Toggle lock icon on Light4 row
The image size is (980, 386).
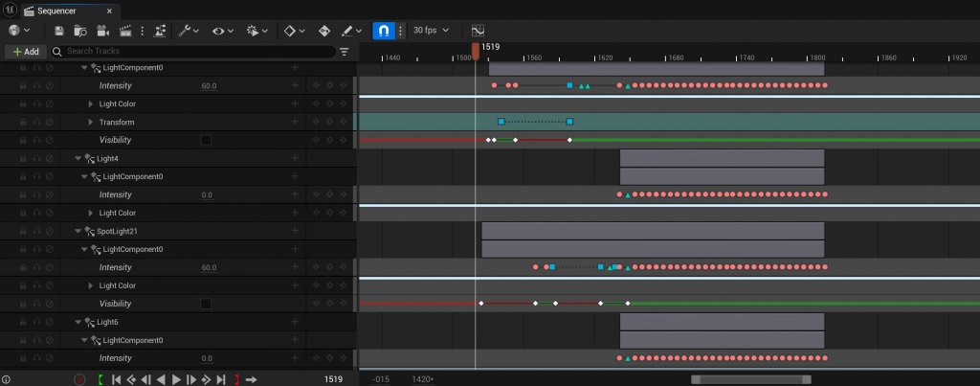[x=23, y=158]
